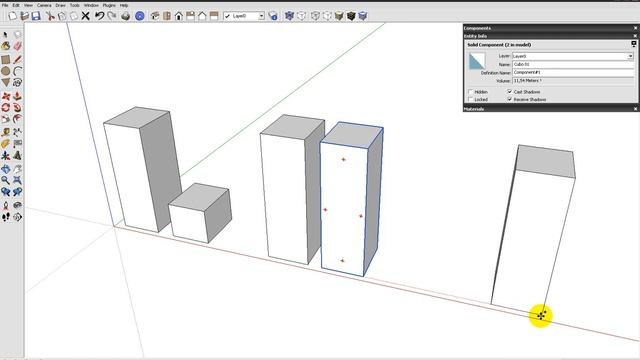Image resolution: width=640 pixels, height=360 pixels.
Task: Close the Components panel
Action: click(635, 28)
